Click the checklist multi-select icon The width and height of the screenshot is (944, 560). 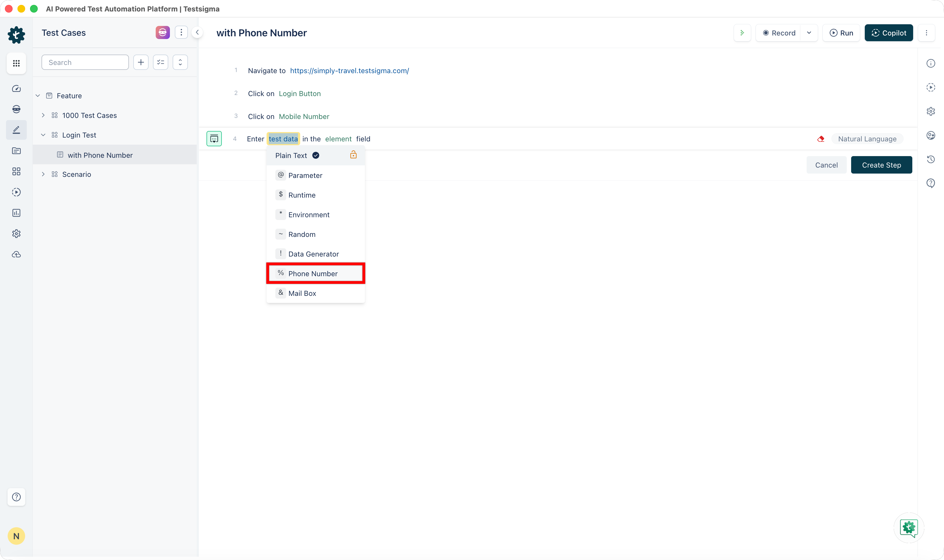coord(161,62)
